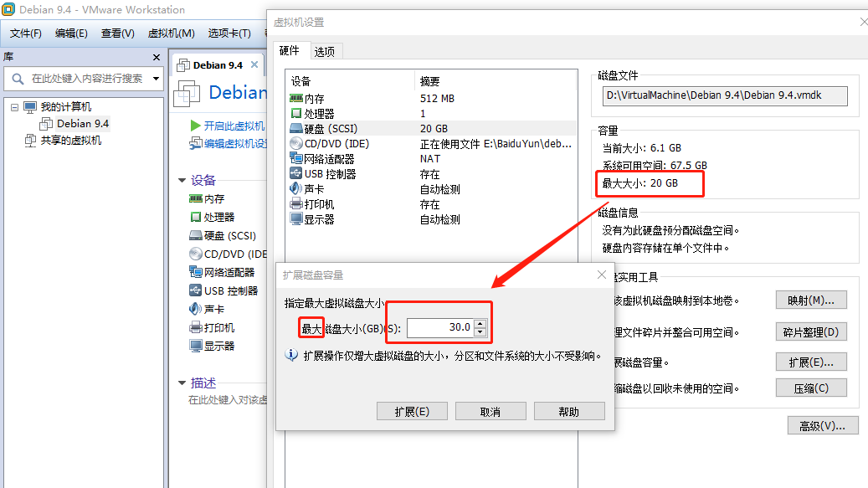
Task: Collapse the 描述 section in VM tab
Action: [x=182, y=383]
